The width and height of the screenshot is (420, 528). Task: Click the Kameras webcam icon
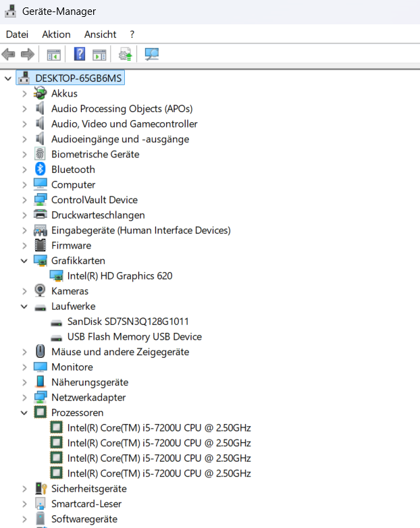pyautogui.click(x=40, y=290)
